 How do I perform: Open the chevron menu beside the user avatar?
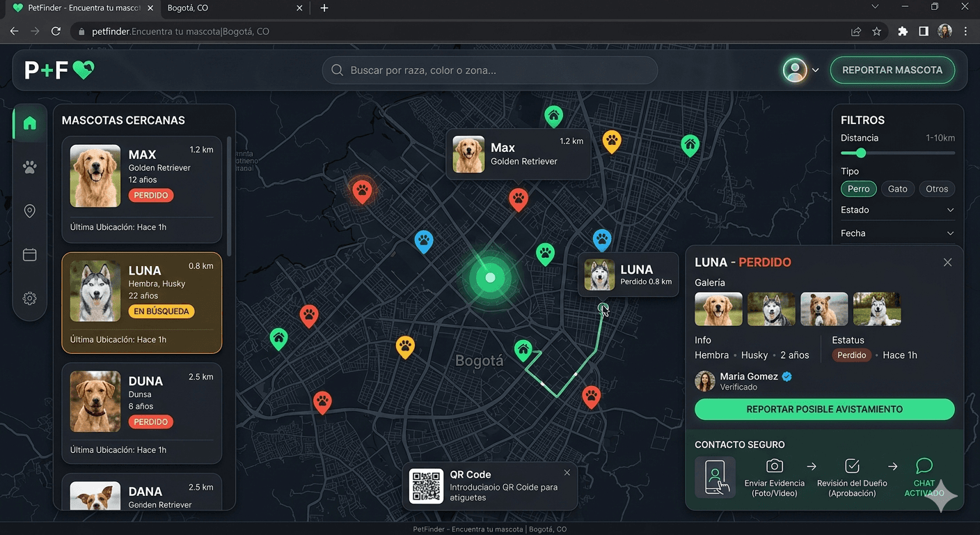[x=815, y=70]
